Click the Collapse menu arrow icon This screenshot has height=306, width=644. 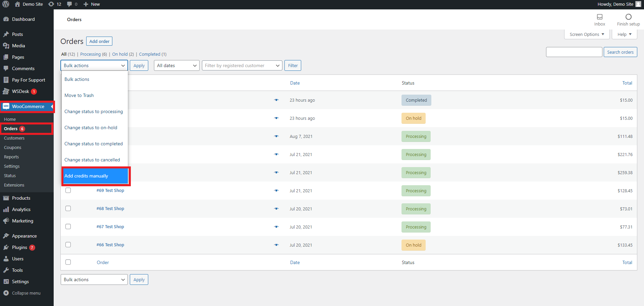point(6,293)
